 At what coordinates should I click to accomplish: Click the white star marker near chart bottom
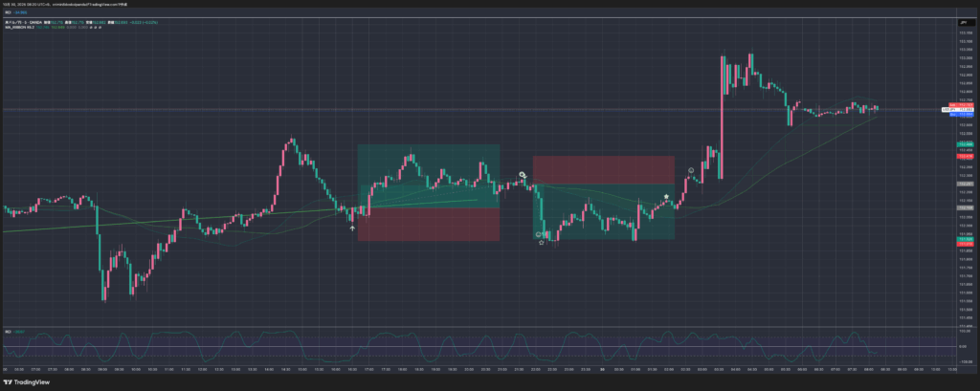tap(542, 243)
